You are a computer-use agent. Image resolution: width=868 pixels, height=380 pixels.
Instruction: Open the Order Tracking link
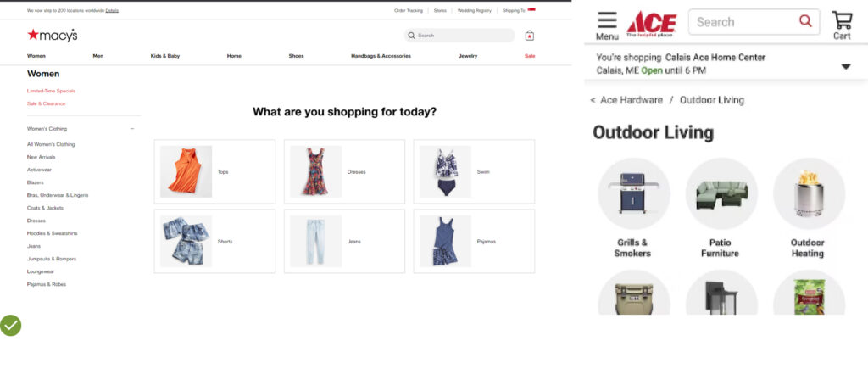coord(408,10)
